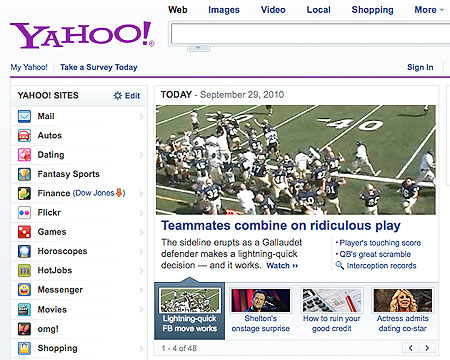
Task: Select the Images search tab
Action: 224,10
